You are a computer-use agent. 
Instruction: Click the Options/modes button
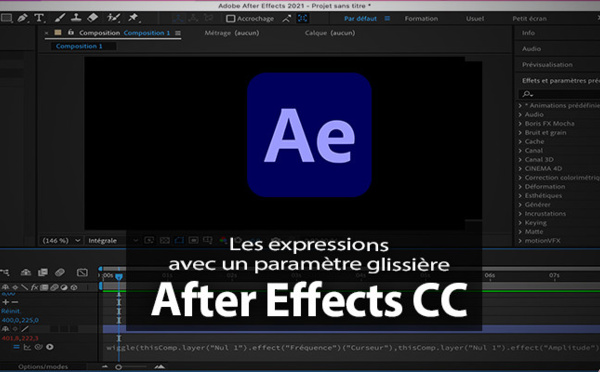(x=43, y=366)
